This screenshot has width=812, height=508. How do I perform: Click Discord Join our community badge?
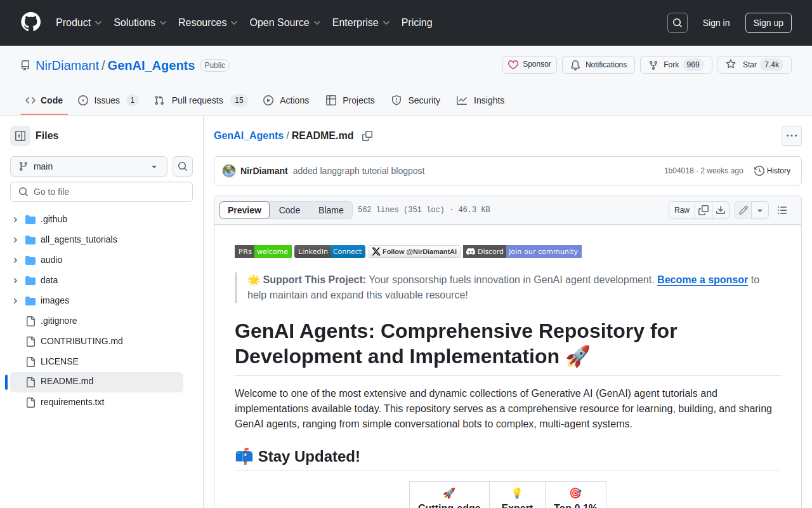point(522,251)
